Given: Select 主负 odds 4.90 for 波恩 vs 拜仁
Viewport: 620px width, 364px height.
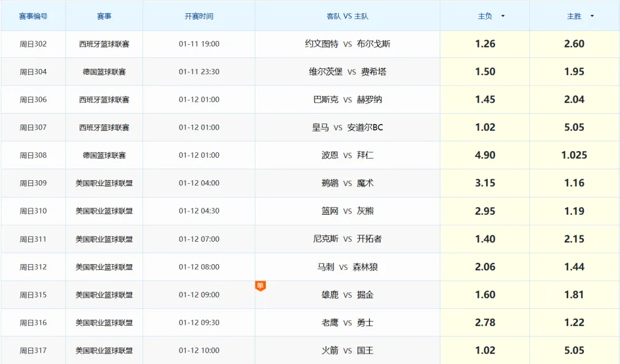Looking at the screenshot, I should coord(485,156).
